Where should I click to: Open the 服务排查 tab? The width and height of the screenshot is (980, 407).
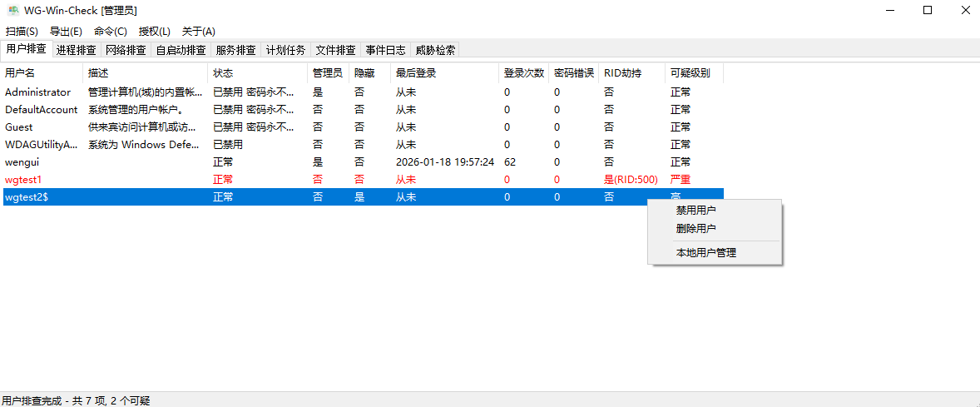pos(235,50)
